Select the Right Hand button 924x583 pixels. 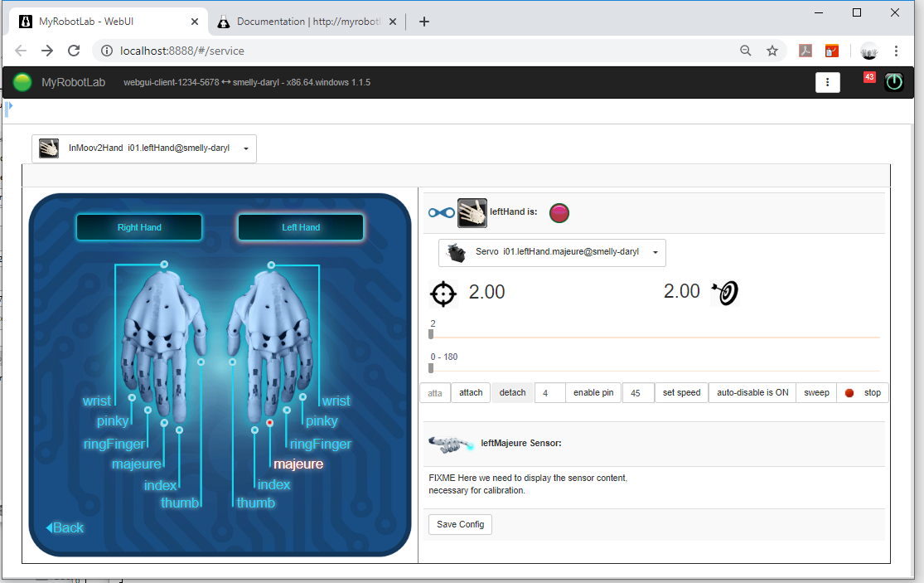click(139, 227)
